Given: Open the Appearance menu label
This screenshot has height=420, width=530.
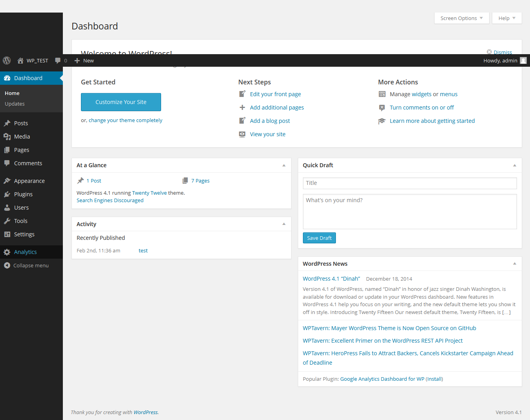Looking at the screenshot, I should pos(29,181).
